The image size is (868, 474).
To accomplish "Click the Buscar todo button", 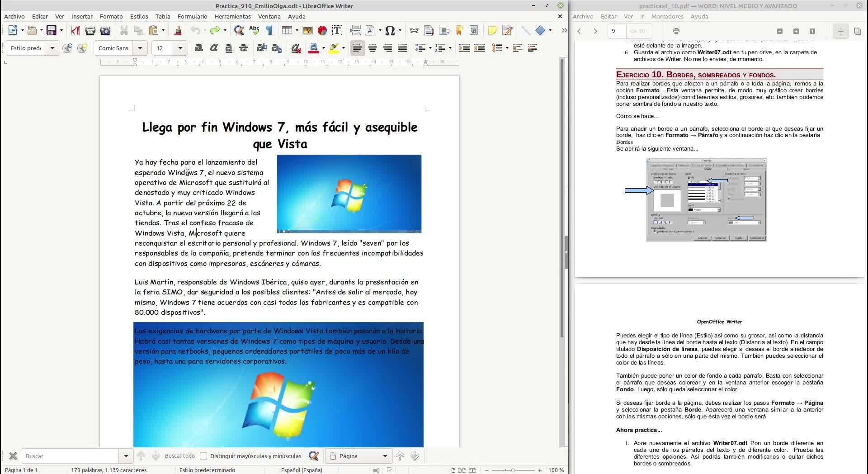I will point(180,456).
